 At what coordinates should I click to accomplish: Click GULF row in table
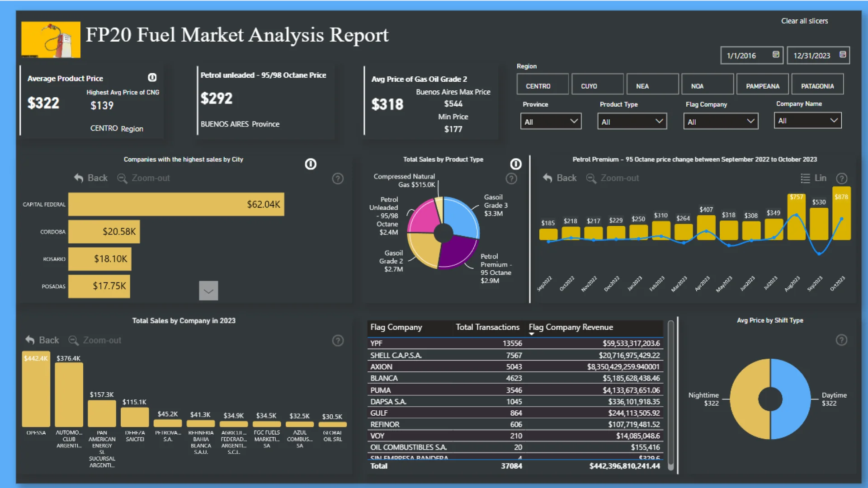[515, 413]
